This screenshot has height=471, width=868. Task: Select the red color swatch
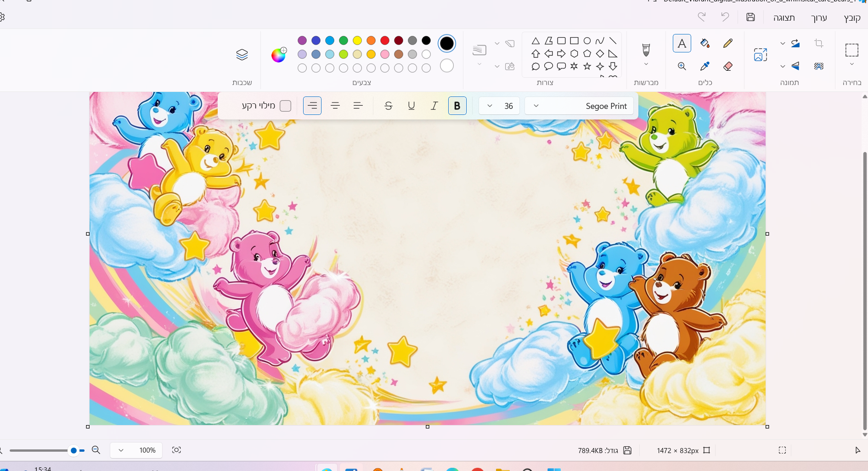[x=385, y=40]
